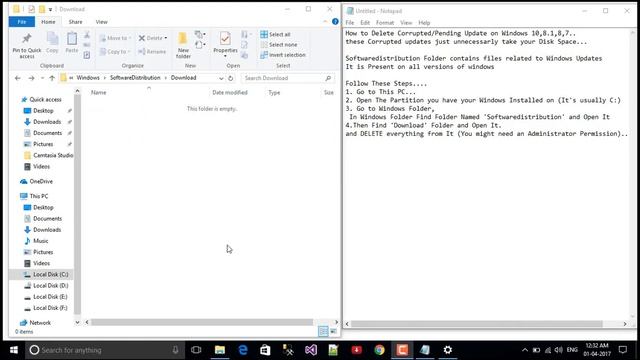Click the Cut scissors icon
The width and height of the screenshot is (640, 360).
tap(87, 35)
